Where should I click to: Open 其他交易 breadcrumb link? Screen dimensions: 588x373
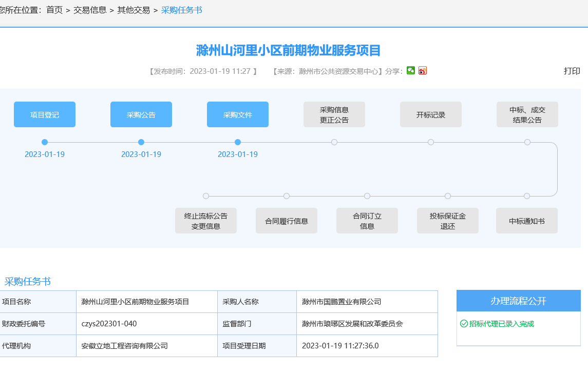(x=134, y=10)
